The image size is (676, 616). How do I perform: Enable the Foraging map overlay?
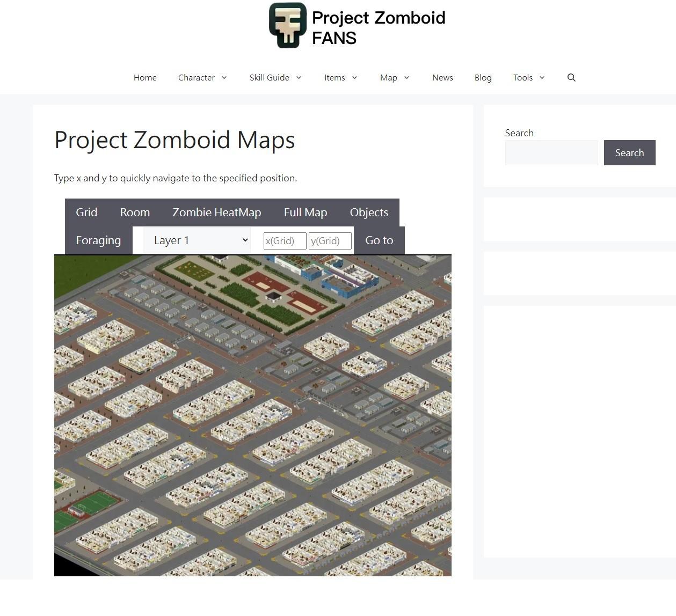(98, 240)
